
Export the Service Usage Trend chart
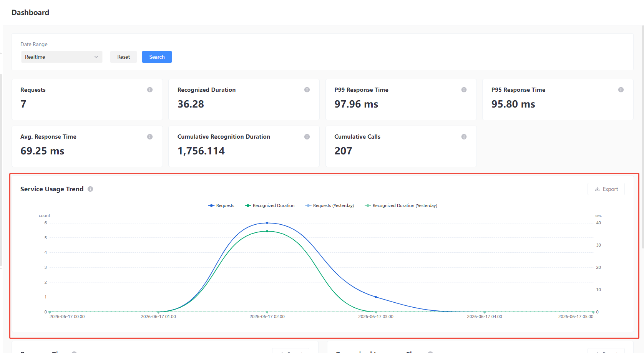[606, 189]
